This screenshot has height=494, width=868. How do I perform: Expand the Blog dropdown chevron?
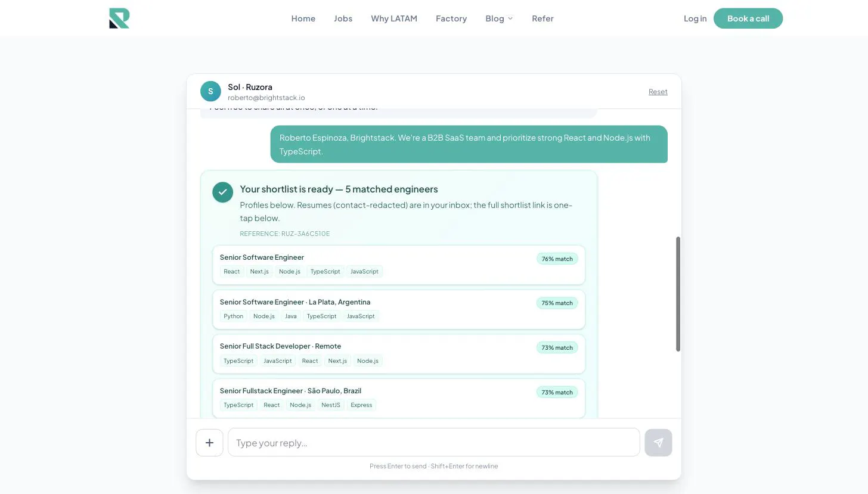click(510, 18)
